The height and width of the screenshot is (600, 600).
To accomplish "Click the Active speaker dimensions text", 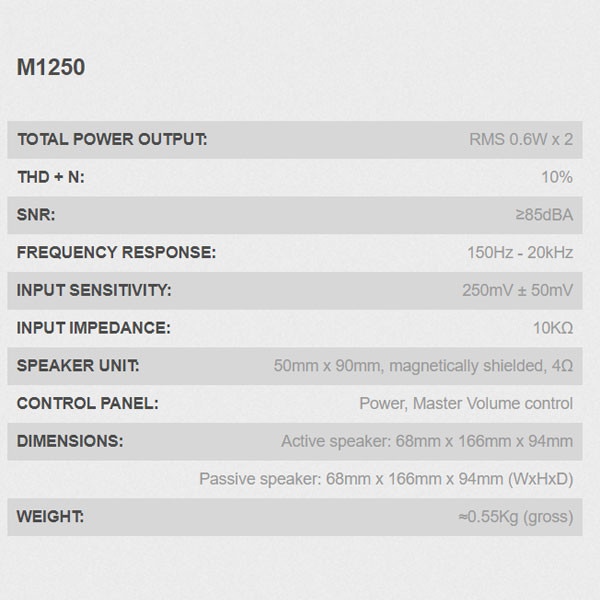I will point(427,441).
